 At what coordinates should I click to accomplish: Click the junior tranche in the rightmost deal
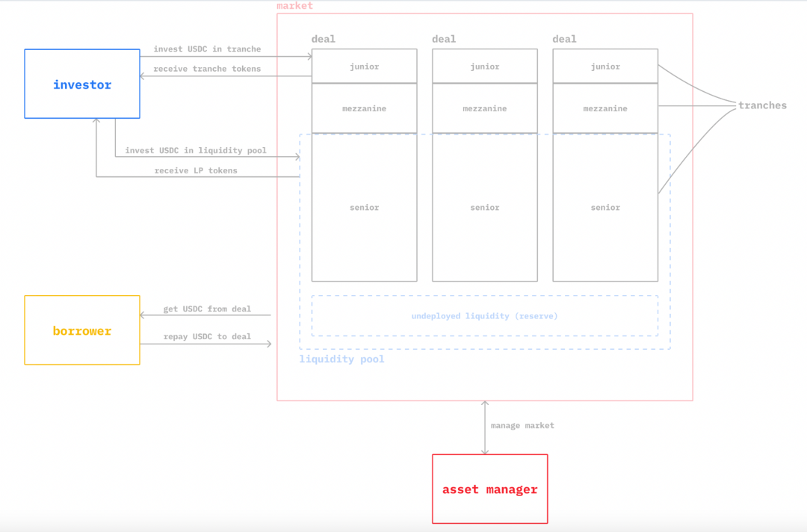click(x=605, y=66)
